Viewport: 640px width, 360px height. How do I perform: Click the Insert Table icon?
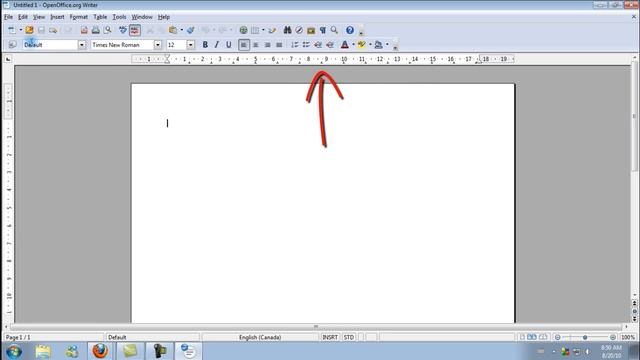click(x=255, y=30)
